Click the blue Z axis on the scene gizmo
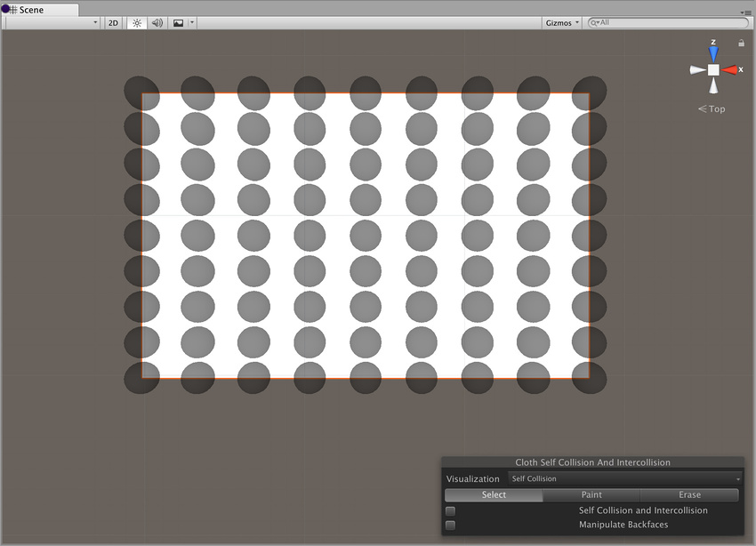756x546 pixels. point(713,52)
